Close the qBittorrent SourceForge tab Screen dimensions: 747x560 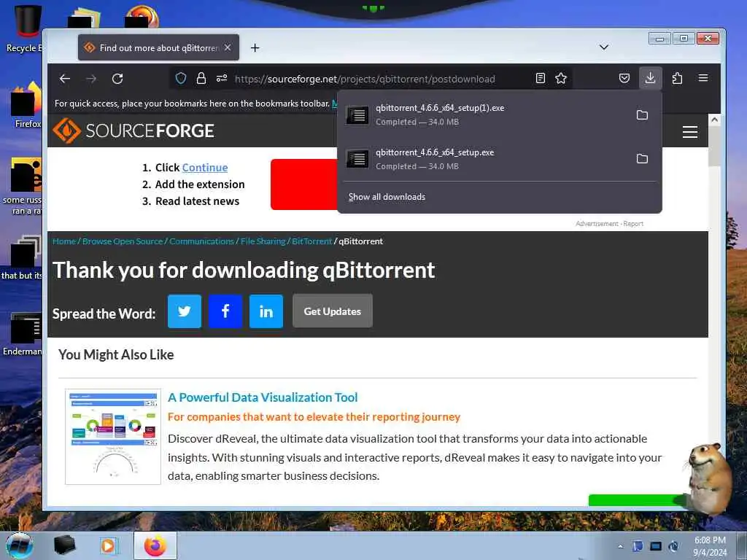click(x=228, y=47)
